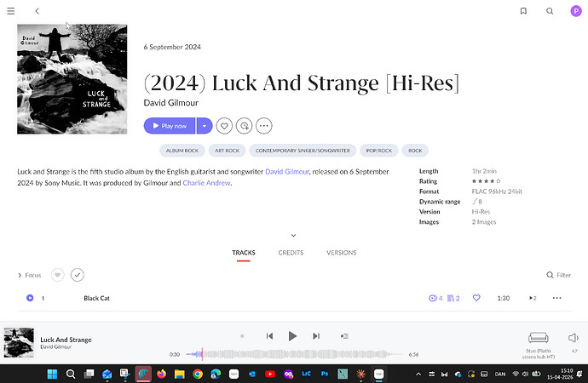Switch to the Credits tab
Viewport: 588px width, 383px height.
pos(291,253)
